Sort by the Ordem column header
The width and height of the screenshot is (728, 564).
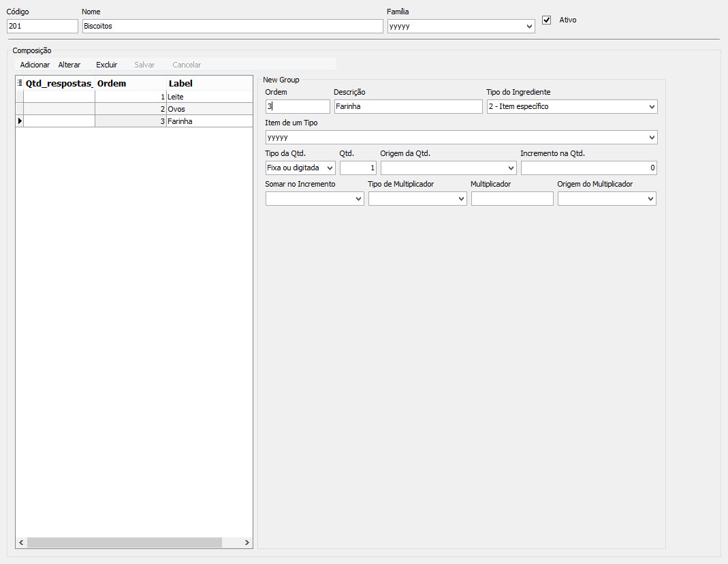pos(131,84)
